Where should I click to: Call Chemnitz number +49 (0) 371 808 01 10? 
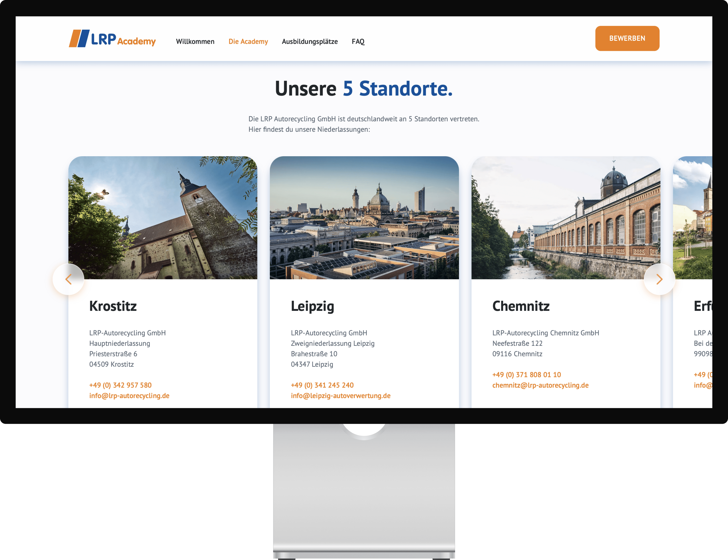526,375
